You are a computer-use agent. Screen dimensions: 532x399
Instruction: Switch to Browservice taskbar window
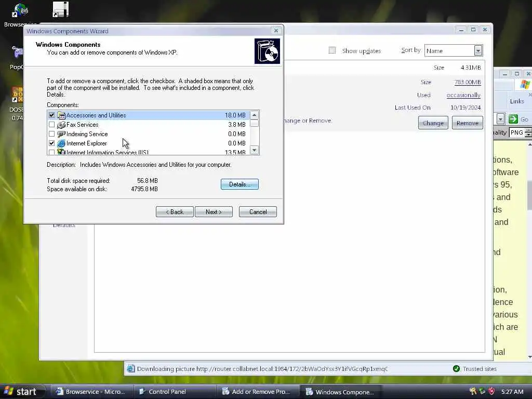point(91,392)
